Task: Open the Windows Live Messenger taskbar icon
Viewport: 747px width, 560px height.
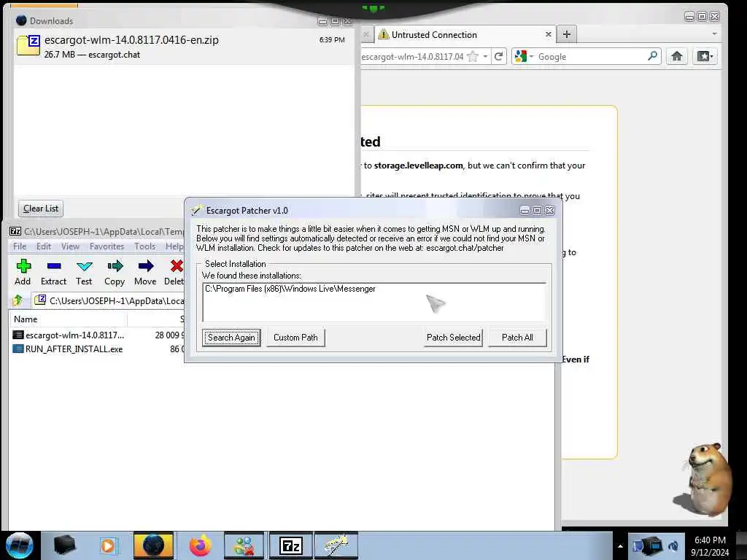Action: tap(244, 545)
